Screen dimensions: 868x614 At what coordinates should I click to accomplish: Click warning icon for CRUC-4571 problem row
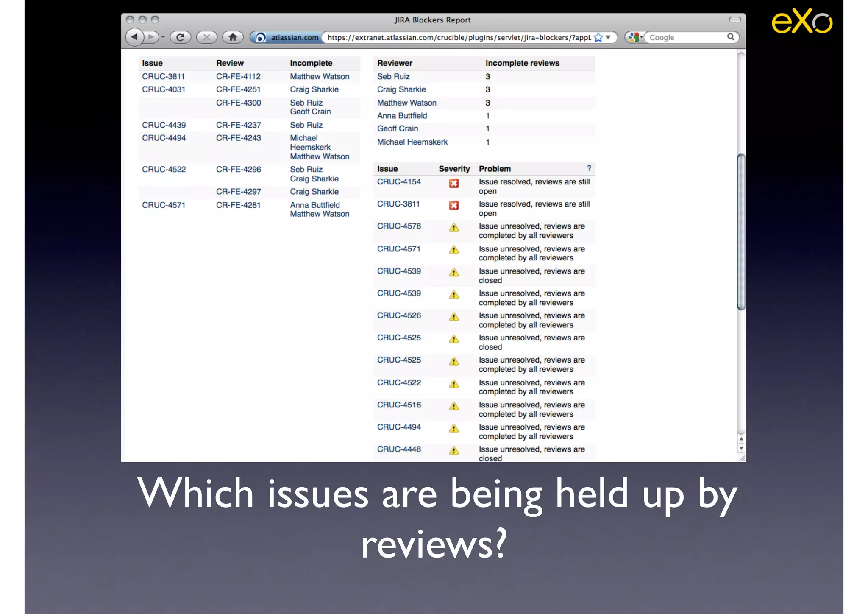coord(454,250)
